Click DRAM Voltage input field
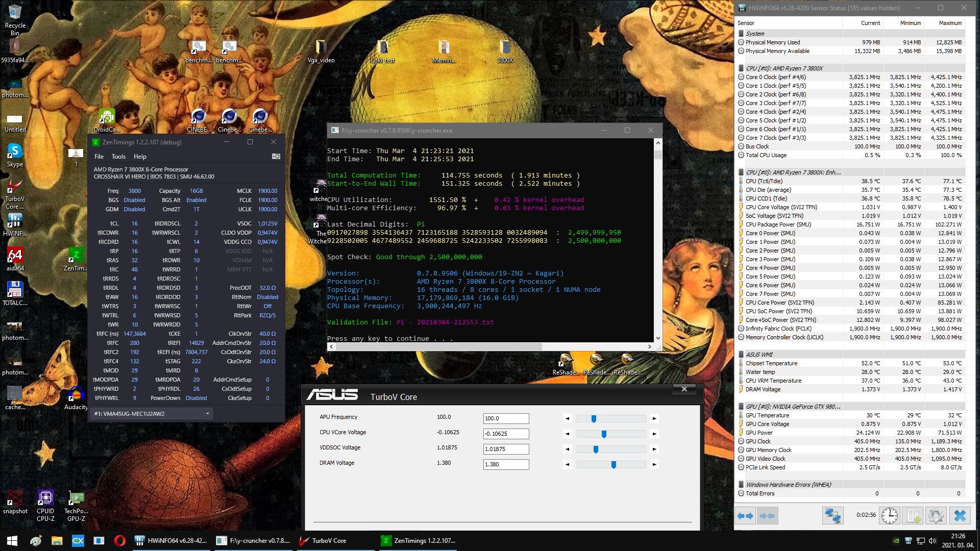980x551 pixels. pyautogui.click(x=506, y=464)
